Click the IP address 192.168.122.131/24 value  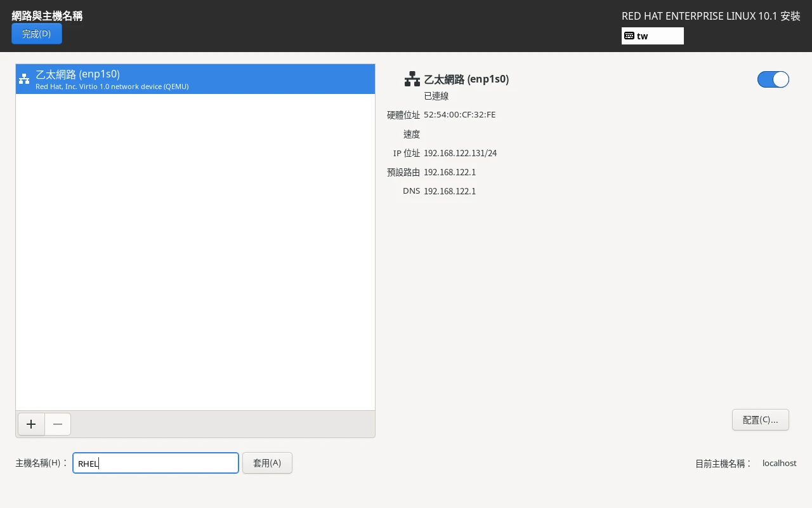(460, 153)
